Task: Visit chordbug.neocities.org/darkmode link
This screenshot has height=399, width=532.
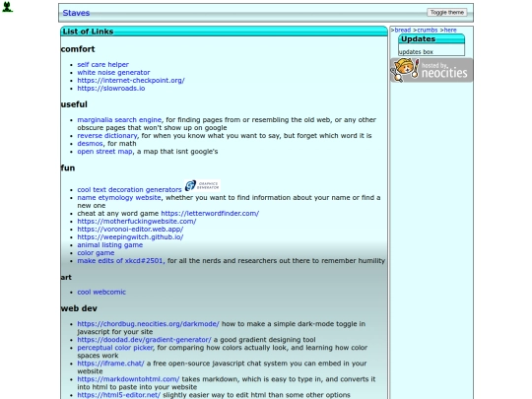Action: [148, 324]
